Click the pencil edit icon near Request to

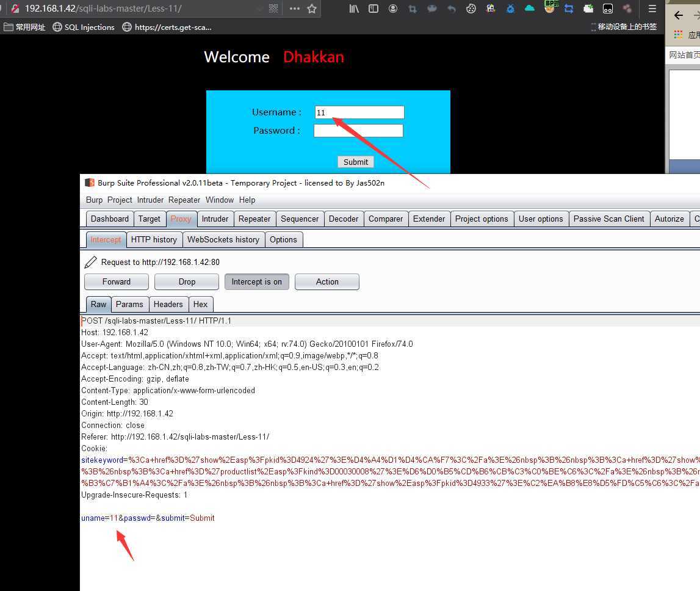(90, 262)
